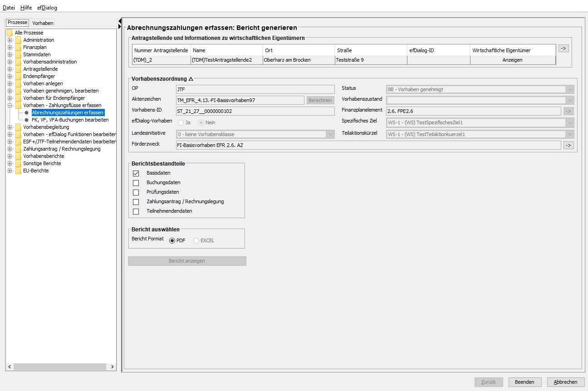The height and width of the screenshot is (391, 588).
Task: Click the Beenden button
Action: pos(524,382)
